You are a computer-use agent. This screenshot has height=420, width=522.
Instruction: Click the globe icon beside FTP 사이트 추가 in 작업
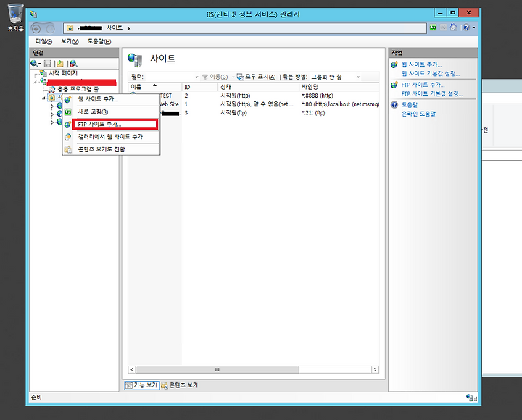(x=394, y=85)
